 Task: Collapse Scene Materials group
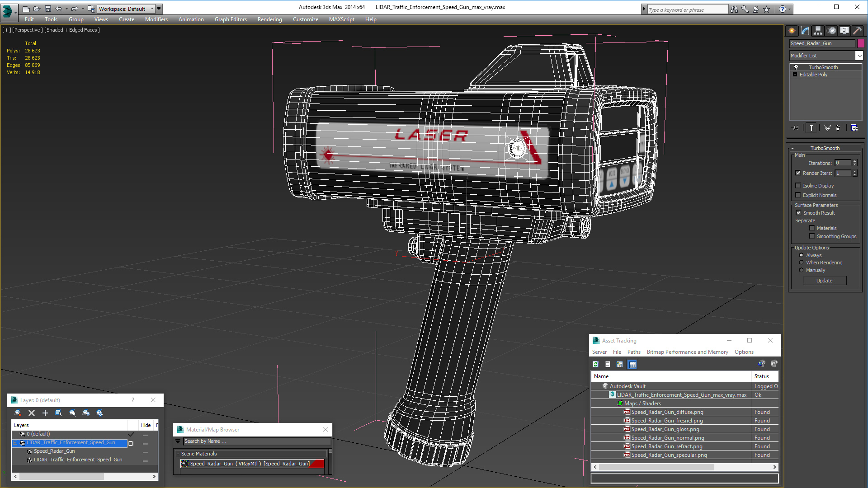click(178, 454)
